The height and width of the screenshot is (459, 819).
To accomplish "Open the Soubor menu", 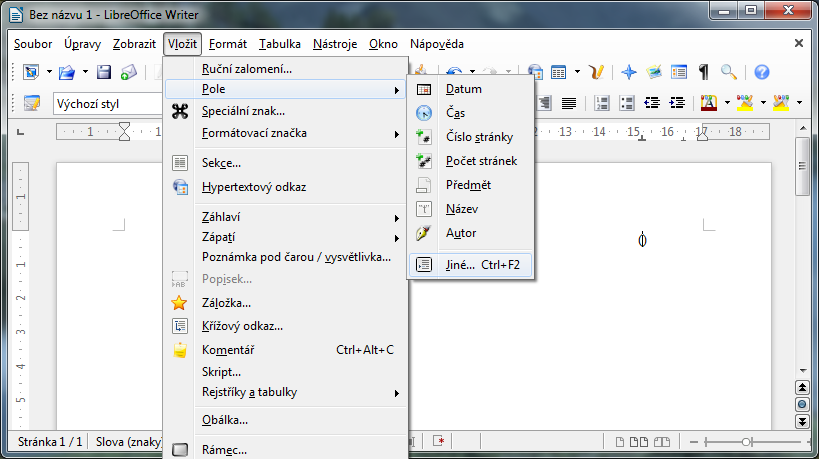I will (x=33, y=44).
